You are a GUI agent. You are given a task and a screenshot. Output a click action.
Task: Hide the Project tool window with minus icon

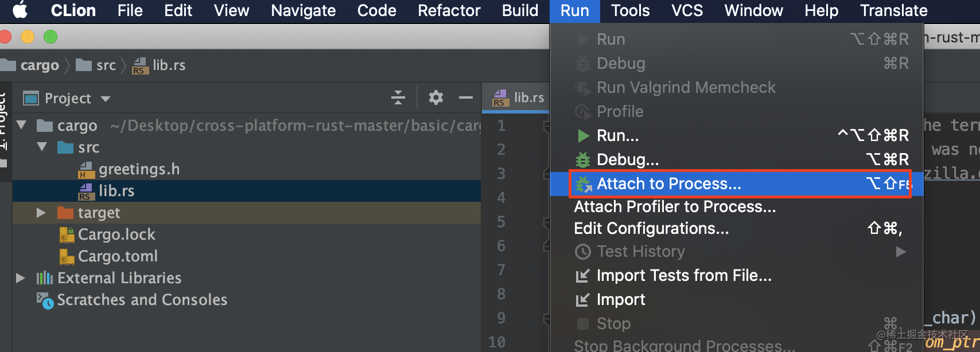466,98
